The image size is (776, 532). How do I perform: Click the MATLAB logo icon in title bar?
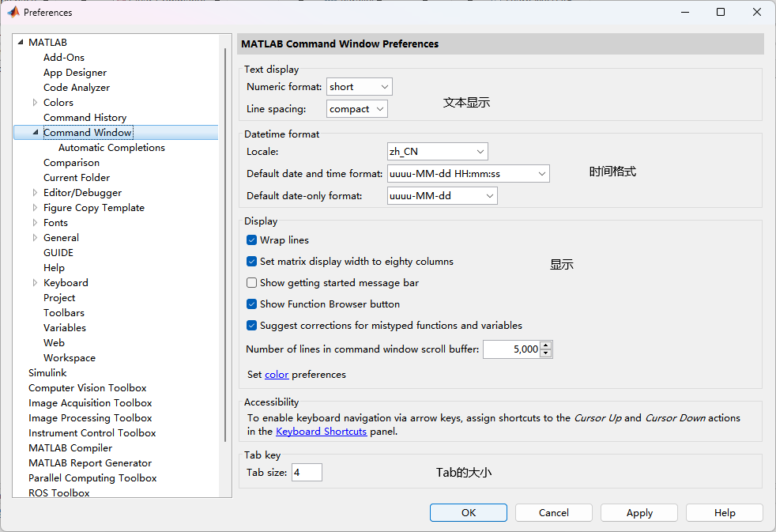(x=13, y=12)
